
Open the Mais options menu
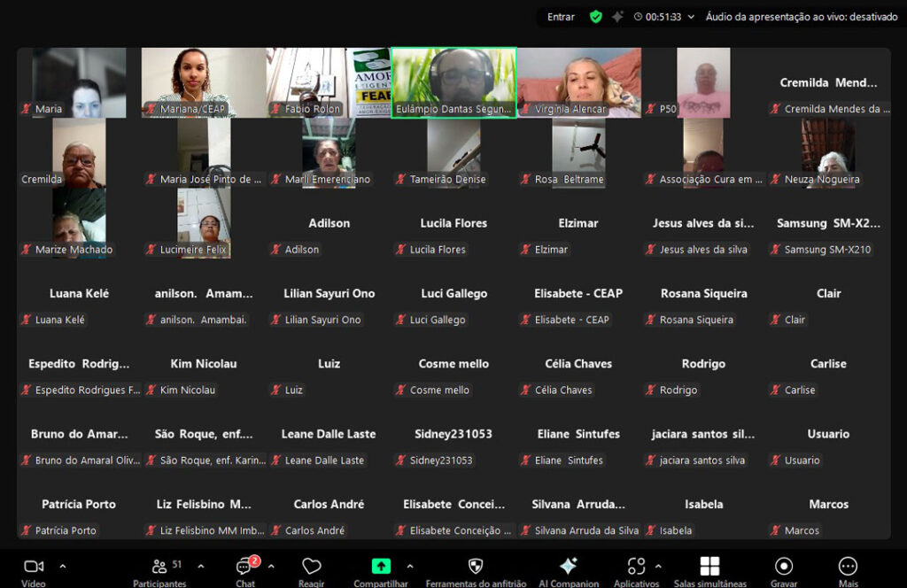(848, 568)
